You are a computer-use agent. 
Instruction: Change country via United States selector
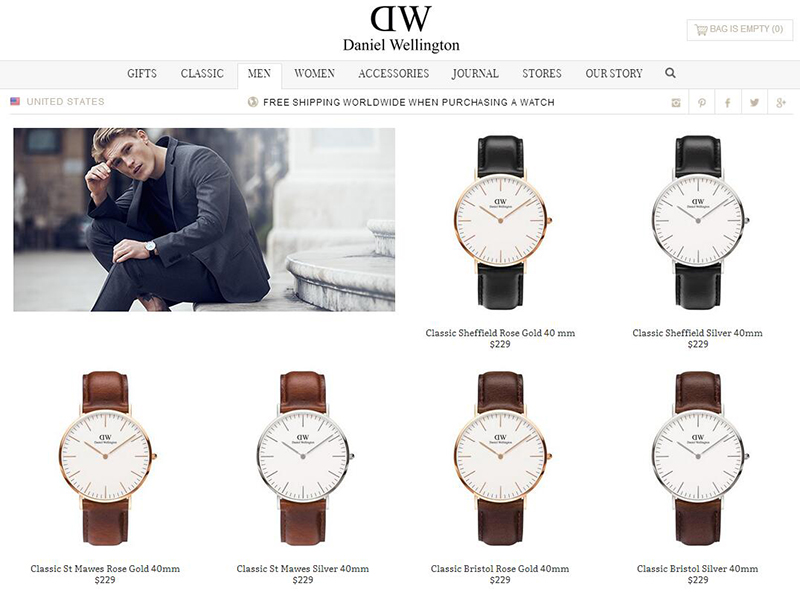57,102
